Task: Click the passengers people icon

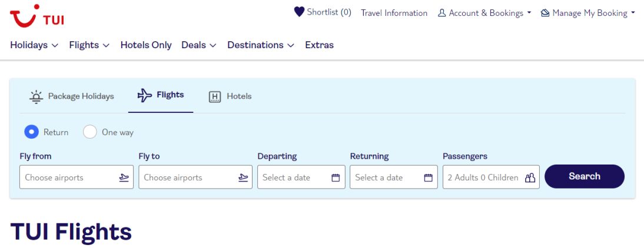Action: [x=530, y=177]
